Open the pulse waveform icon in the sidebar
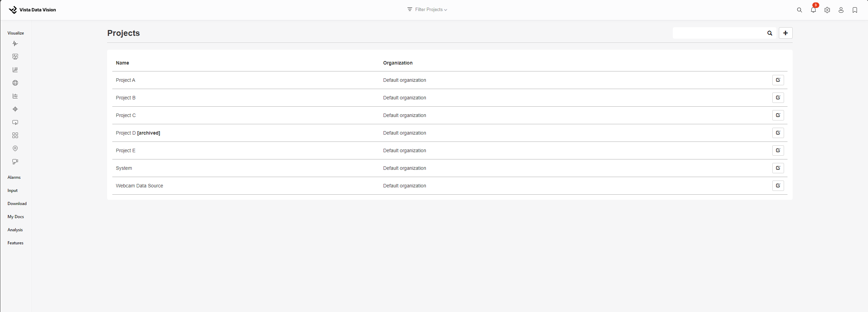The height and width of the screenshot is (312, 868). [x=15, y=43]
